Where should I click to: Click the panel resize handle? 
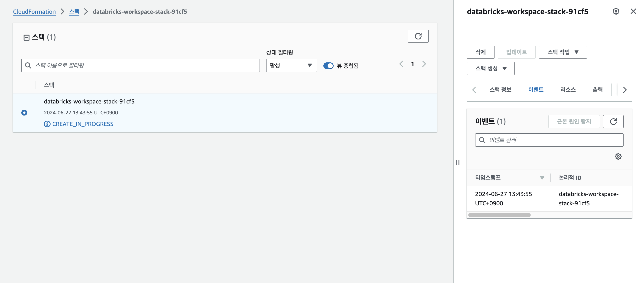[x=458, y=163]
